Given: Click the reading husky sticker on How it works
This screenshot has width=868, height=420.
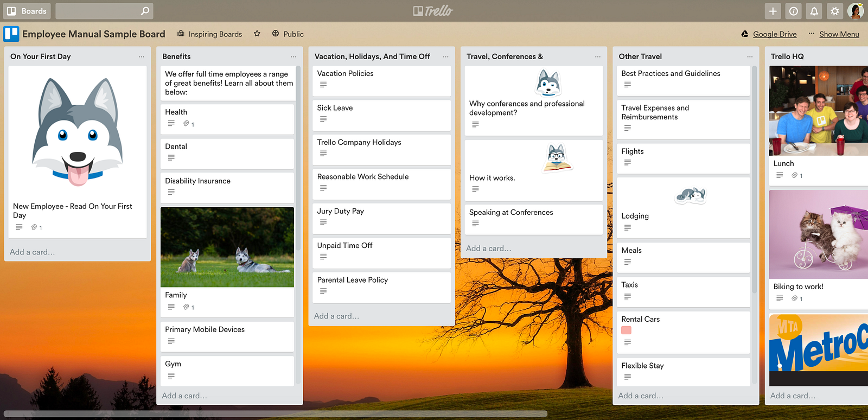Looking at the screenshot, I should [x=557, y=158].
